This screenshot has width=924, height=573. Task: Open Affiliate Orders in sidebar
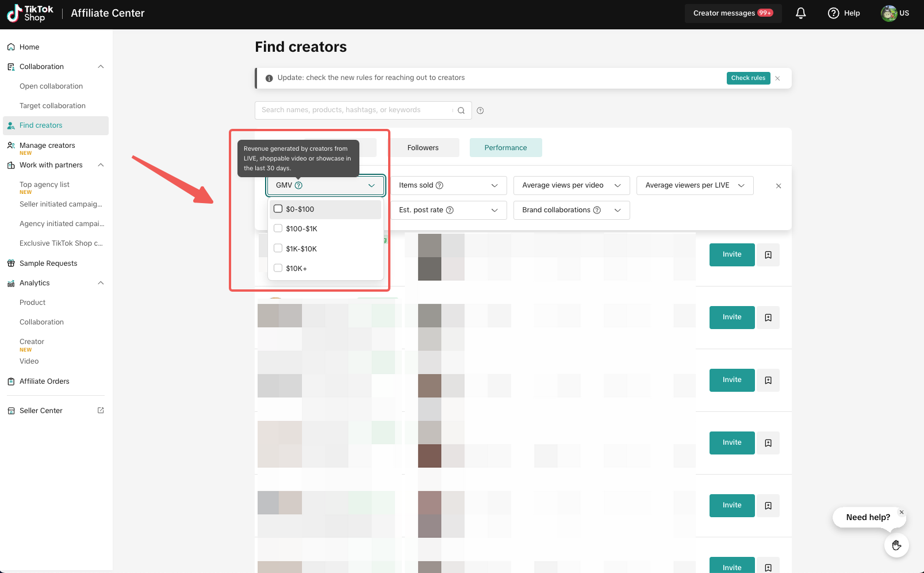click(x=44, y=381)
